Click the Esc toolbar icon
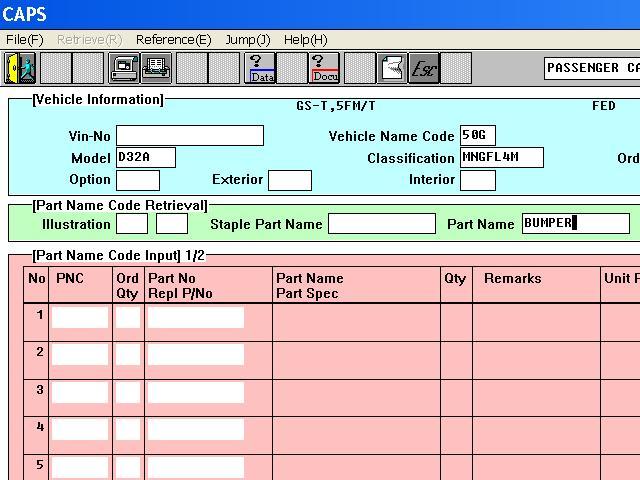 click(x=424, y=68)
